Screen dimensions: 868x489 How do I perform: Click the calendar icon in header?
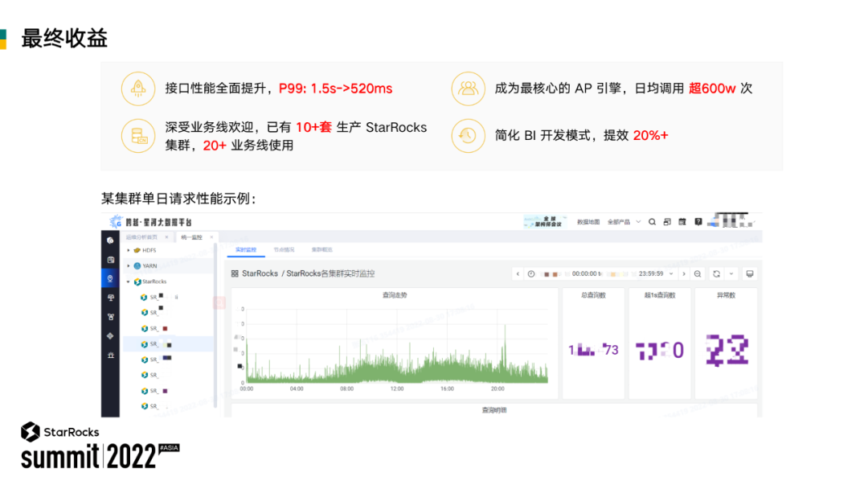682,221
